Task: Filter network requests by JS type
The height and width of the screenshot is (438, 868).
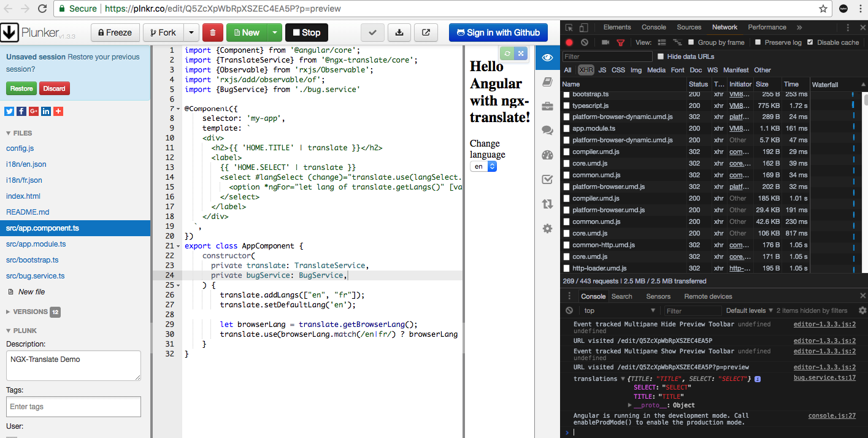Action: coord(602,70)
